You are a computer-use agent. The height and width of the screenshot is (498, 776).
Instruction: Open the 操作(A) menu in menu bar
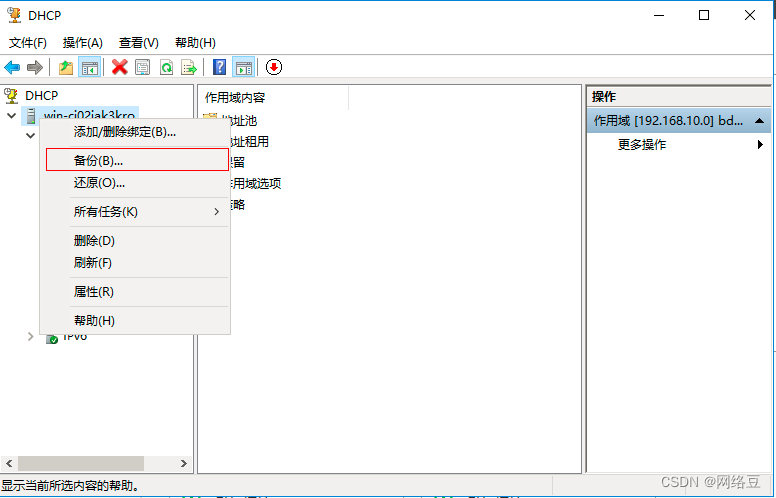(83, 43)
